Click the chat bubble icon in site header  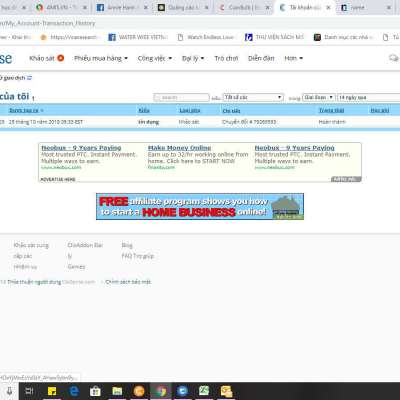pyautogui.click(x=394, y=58)
